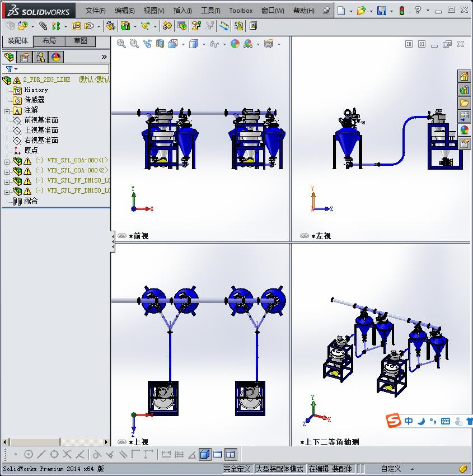Screen dimensions: 473x476
Task: Select the 原点 origin item
Action: pyautogui.click(x=31, y=150)
